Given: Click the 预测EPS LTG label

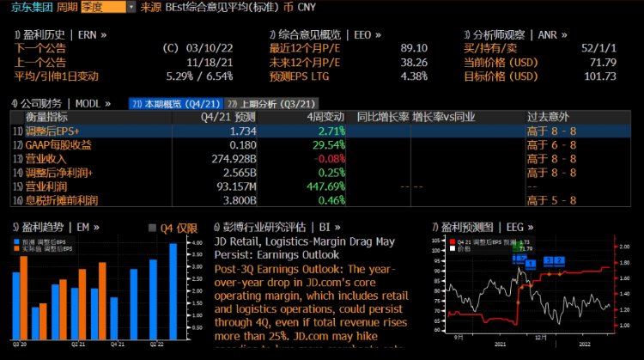Looking at the screenshot, I should point(300,76).
